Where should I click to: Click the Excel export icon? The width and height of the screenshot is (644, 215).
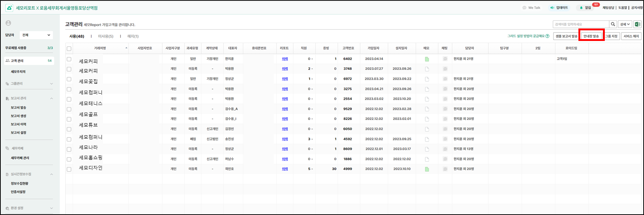[637, 24]
